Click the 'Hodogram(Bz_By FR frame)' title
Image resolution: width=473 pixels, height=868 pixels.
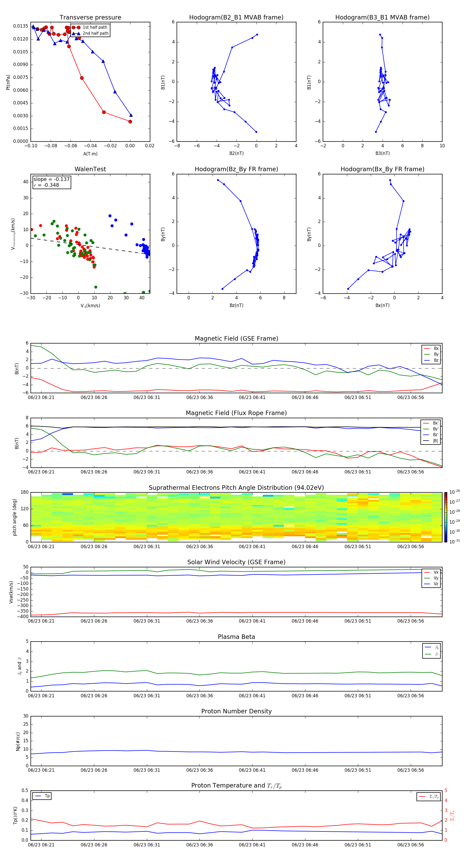click(236, 169)
